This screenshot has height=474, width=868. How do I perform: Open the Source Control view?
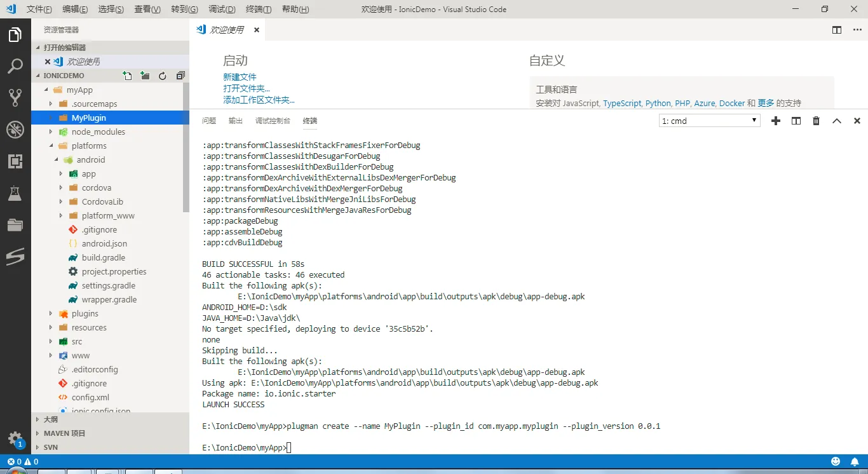pos(15,97)
